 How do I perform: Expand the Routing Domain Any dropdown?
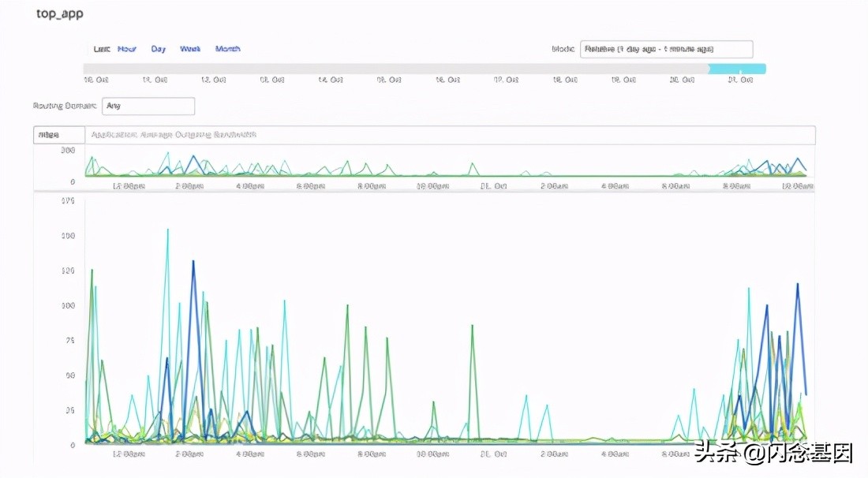click(148, 106)
